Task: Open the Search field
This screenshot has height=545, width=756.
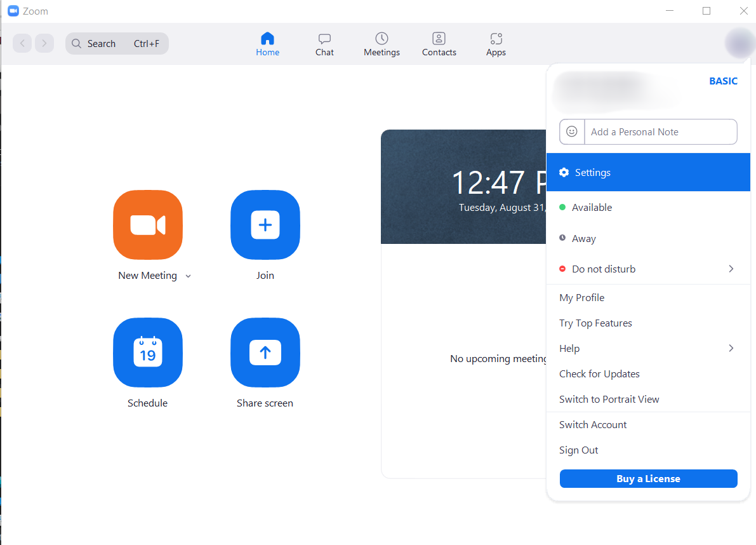Action: (117, 43)
